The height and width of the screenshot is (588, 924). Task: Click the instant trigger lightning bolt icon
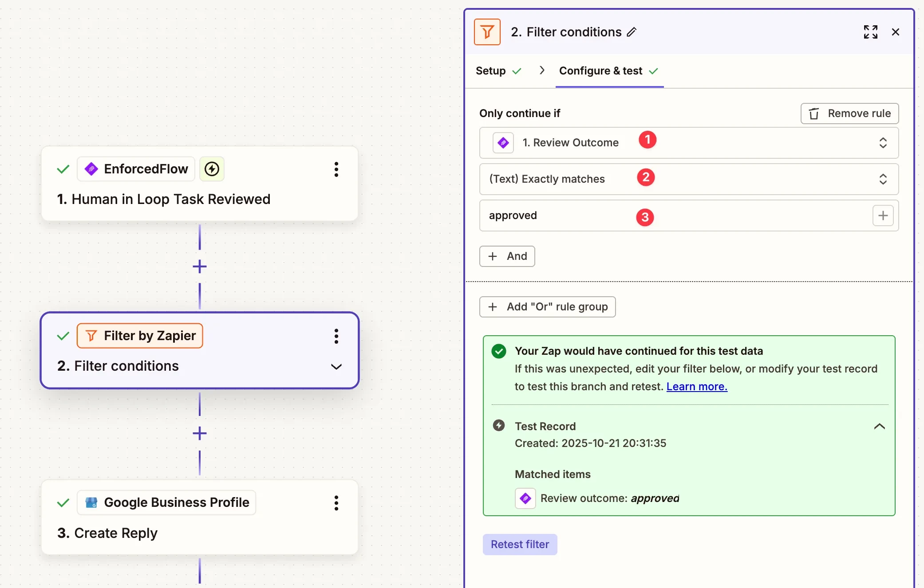tap(212, 169)
